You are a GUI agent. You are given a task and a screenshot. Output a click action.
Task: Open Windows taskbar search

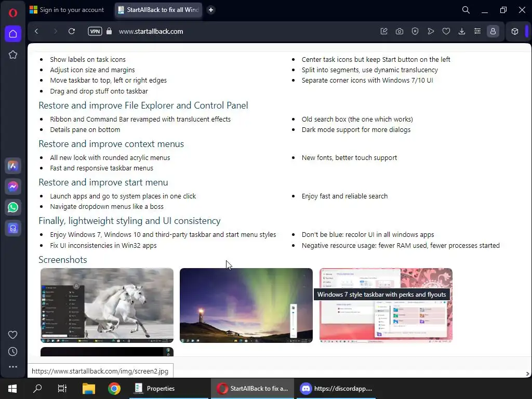coord(37,389)
